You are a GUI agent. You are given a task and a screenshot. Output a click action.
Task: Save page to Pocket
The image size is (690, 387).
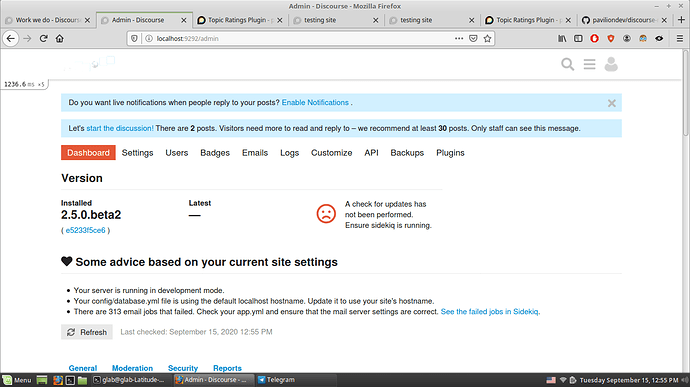(473, 39)
